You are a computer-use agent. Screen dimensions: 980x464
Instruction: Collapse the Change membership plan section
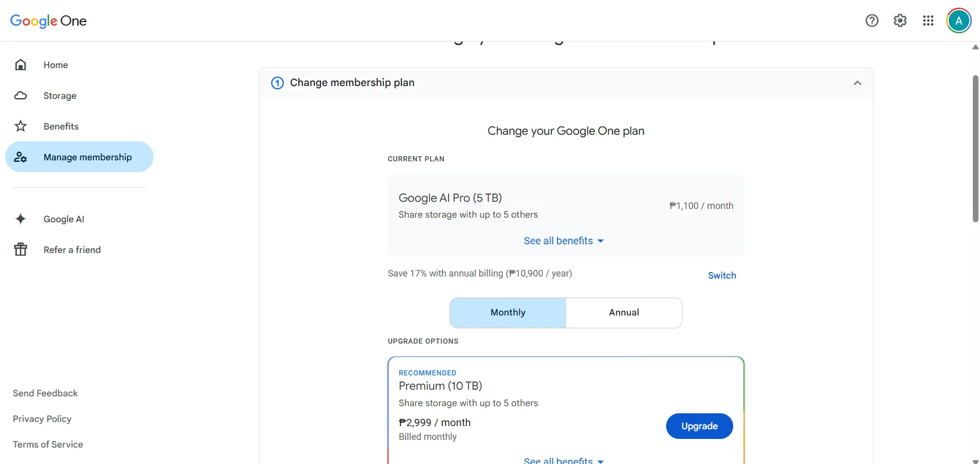pyautogui.click(x=858, y=82)
